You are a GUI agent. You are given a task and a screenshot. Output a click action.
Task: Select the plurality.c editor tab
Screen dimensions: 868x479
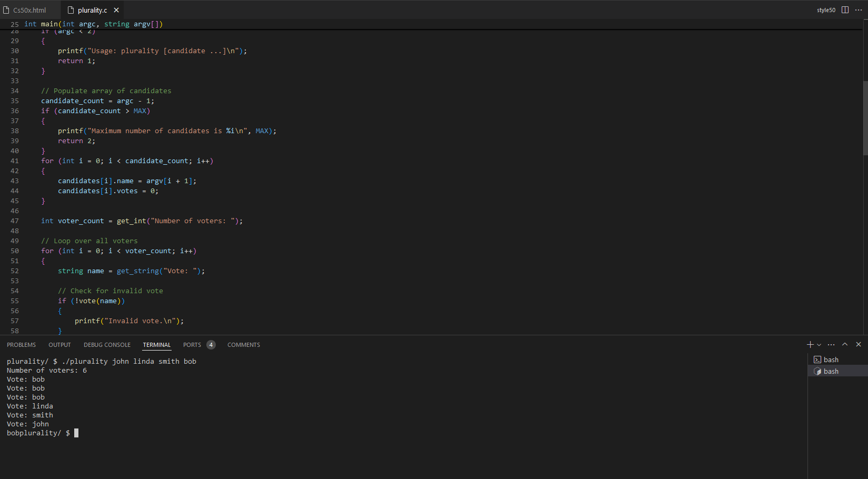coord(92,10)
